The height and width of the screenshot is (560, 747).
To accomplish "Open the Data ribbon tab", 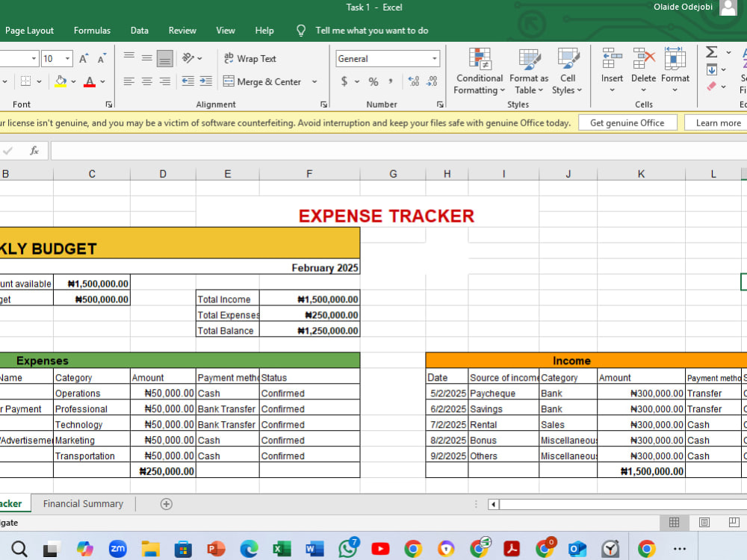I will pyautogui.click(x=139, y=31).
